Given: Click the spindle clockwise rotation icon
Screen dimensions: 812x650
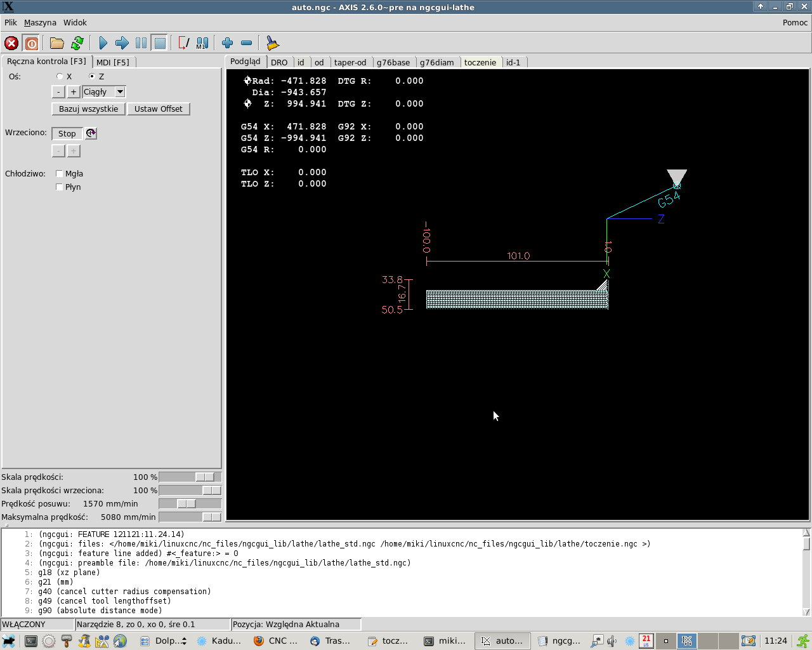Looking at the screenshot, I should click(91, 133).
